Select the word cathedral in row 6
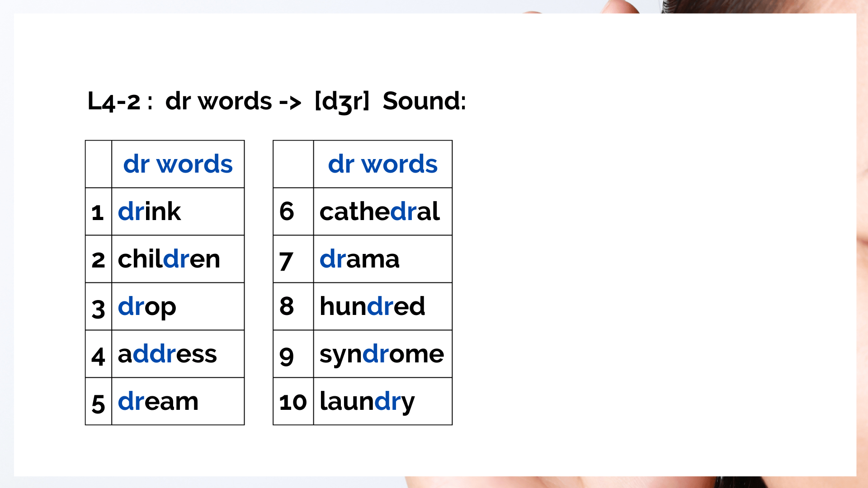The height and width of the screenshot is (488, 868). pyautogui.click(x=379, y=211)
